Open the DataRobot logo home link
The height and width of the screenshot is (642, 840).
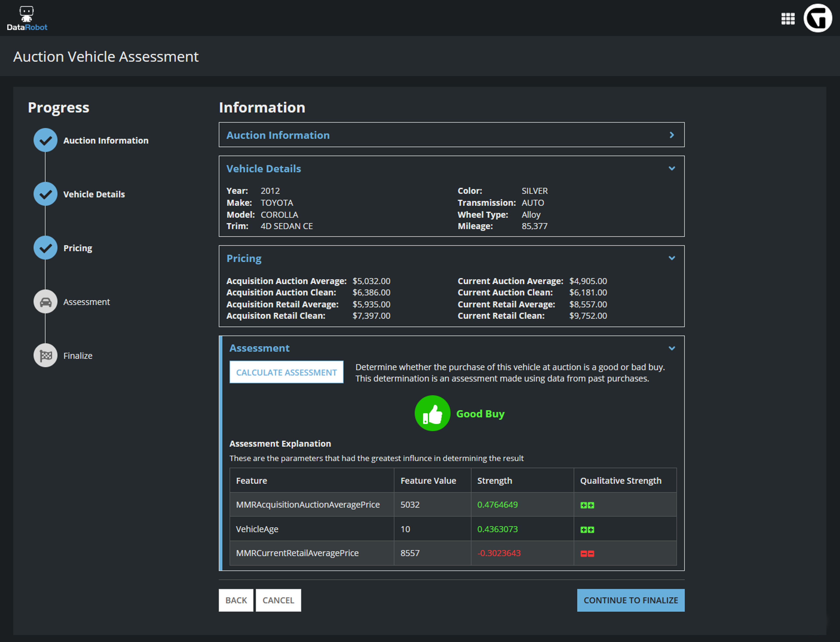click(x=27, y=18)
